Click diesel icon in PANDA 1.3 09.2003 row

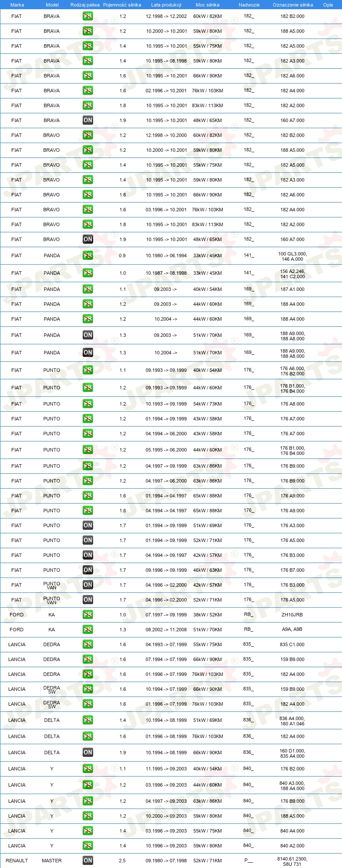(88, 335)
